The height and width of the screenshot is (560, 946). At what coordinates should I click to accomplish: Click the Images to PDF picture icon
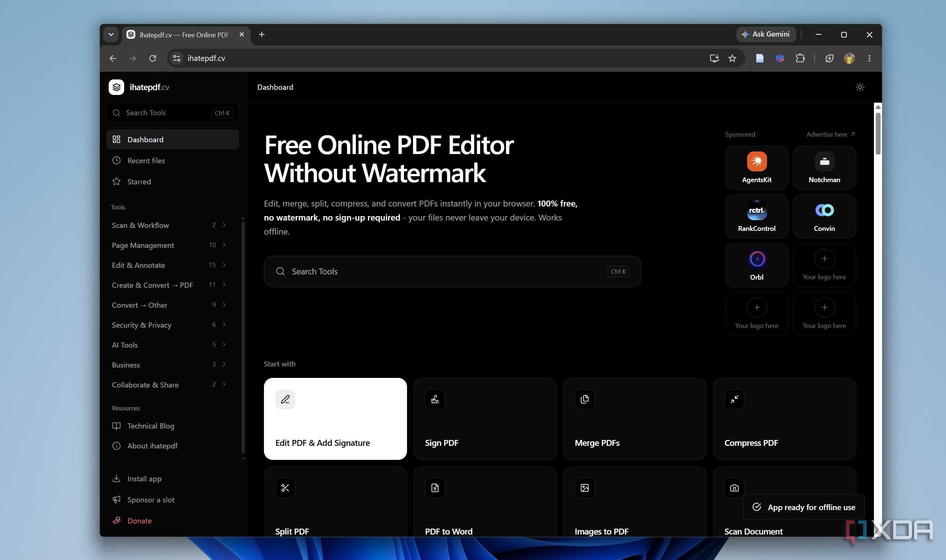(x=584, y=488)
